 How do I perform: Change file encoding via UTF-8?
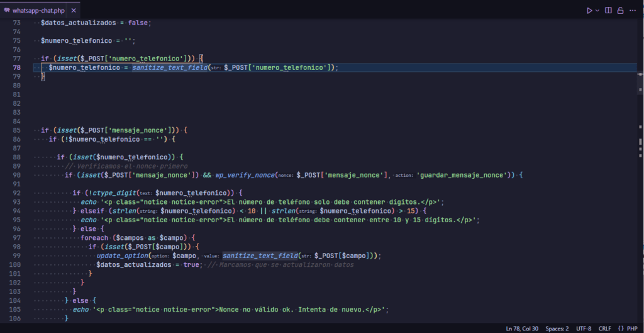[584, 329]
